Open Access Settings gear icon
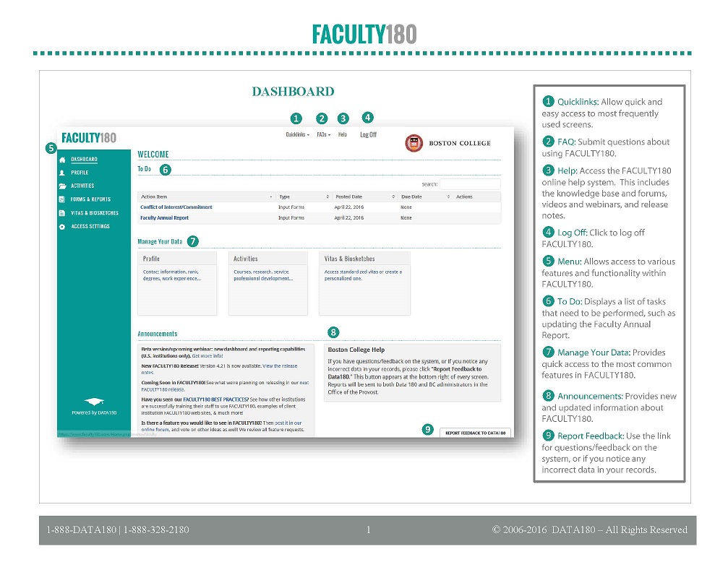Image resolution: width=728 pixels, height=562 pixels. 62,227
